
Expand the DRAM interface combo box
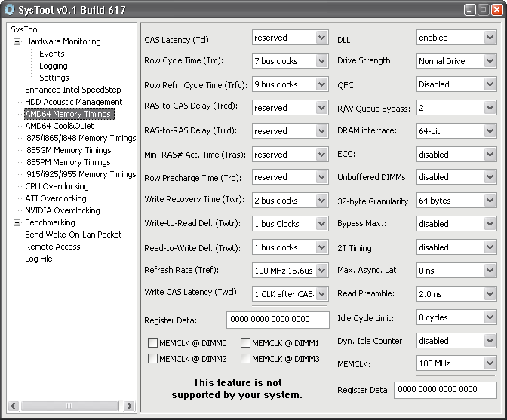click(x=490, y=131)
